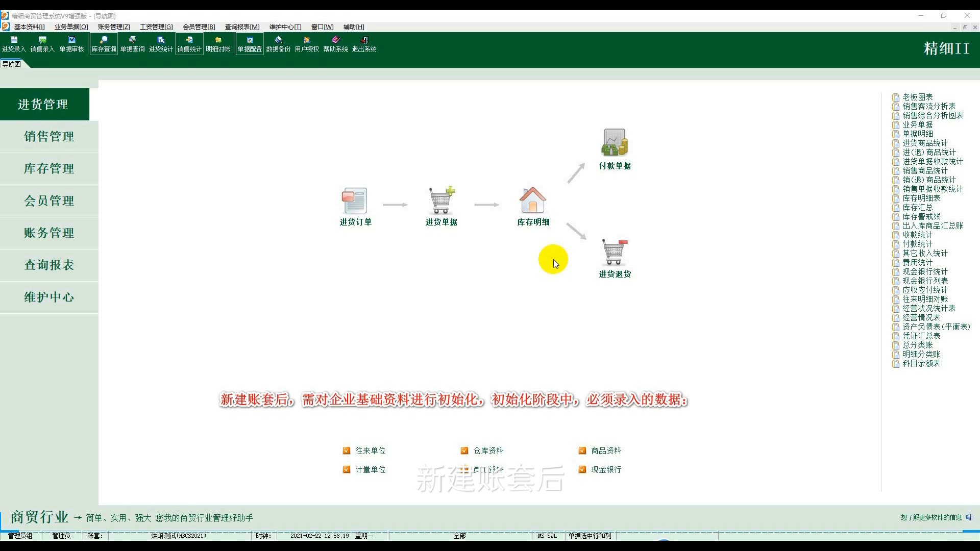Open 单据配置 from the toolbar
Screen dimensions: 980x551
coord(250,44)
